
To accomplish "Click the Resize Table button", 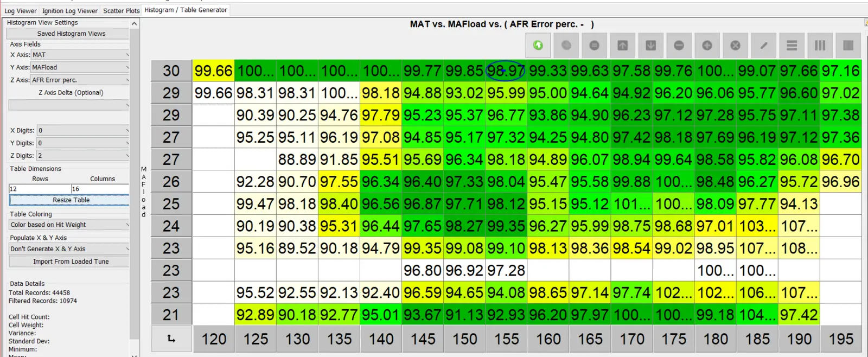I will [69, 200].
